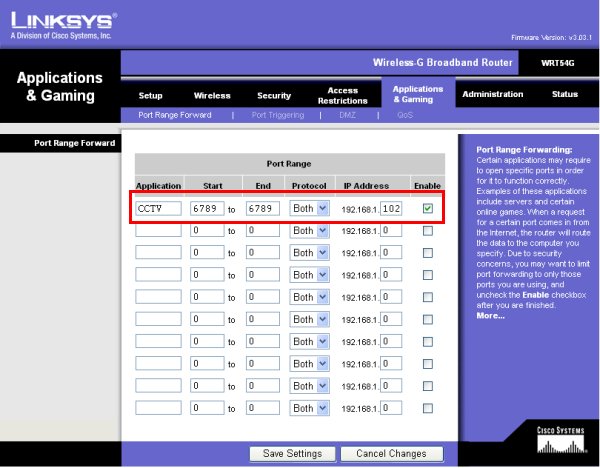
Task: Click the Cancel Changes button
Action: [x=391, y=453]
